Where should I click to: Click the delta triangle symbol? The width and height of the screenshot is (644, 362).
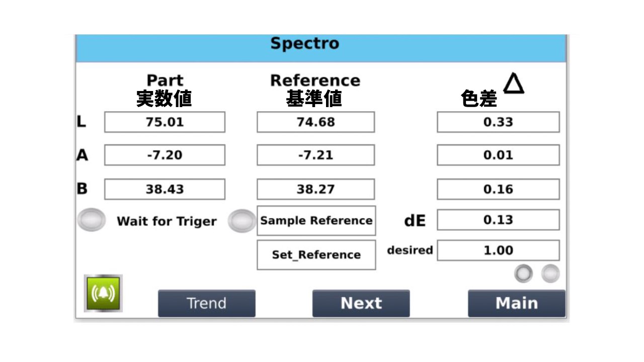pos(513,83)
